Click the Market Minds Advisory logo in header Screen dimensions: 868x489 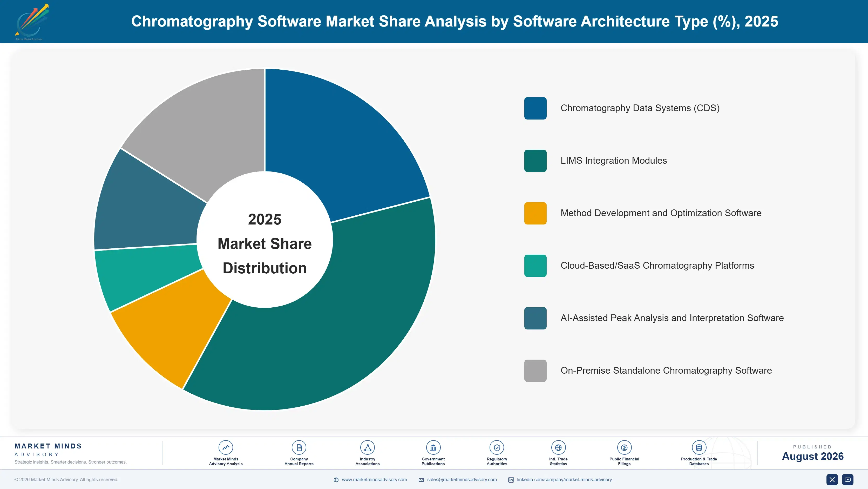tap(32, 22)
